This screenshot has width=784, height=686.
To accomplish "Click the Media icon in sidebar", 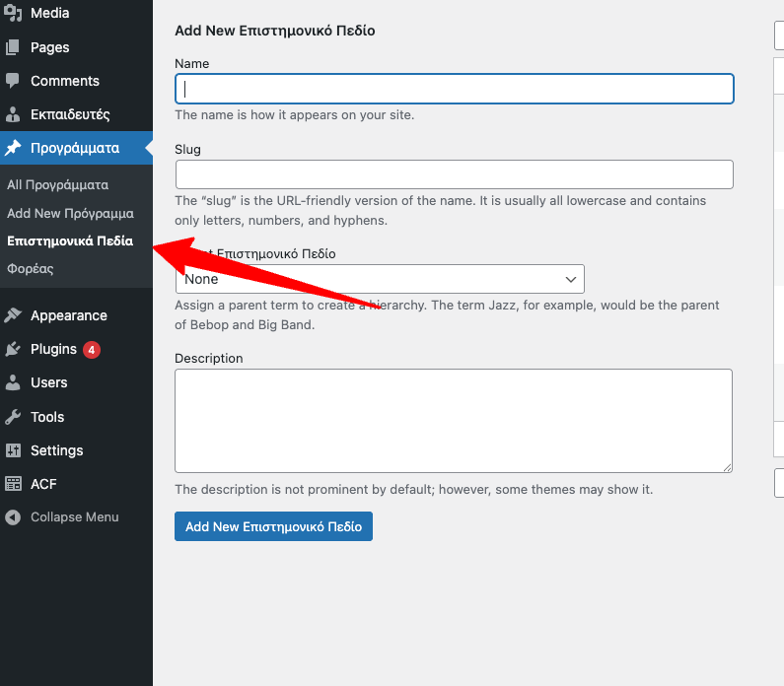I will (13, 14).
